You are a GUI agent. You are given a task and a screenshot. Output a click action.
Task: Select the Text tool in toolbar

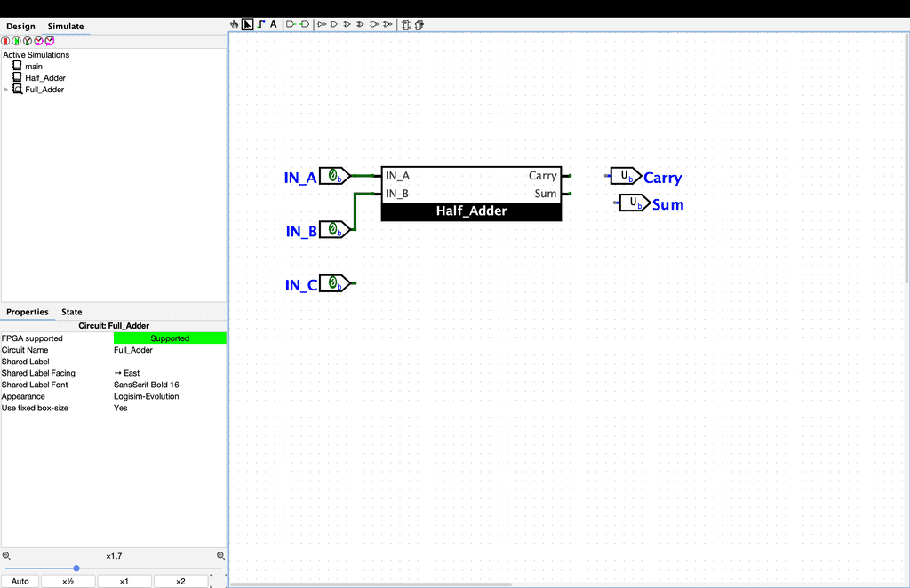pos(274,25)
